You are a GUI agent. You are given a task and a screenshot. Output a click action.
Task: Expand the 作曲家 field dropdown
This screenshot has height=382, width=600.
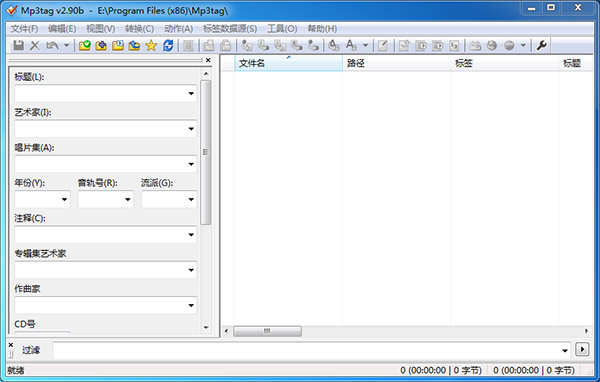click(x=191, y=305)
